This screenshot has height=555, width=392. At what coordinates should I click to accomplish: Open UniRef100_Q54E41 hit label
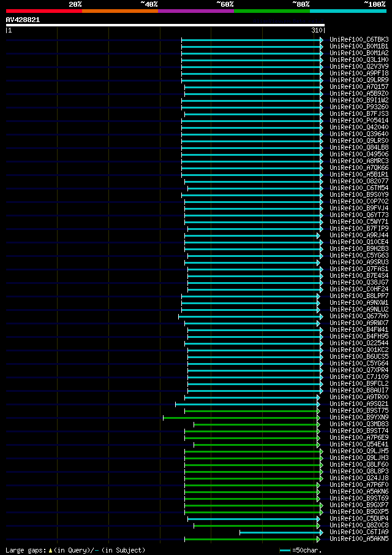(359, 445)
